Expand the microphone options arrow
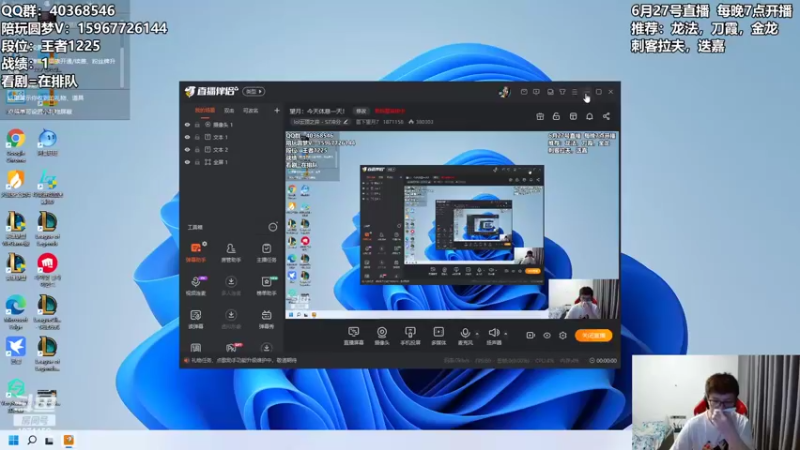This screenshot has height=450, width=800. click(477, 334)
